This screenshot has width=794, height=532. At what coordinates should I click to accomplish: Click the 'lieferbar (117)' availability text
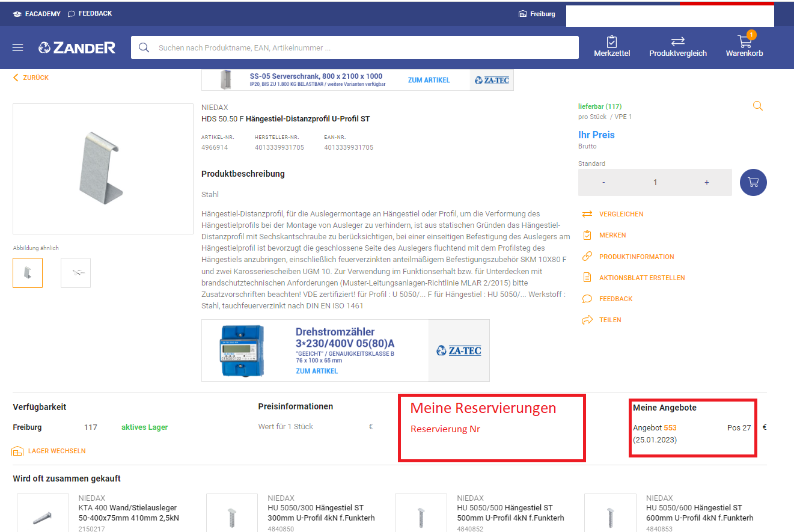pos(600,106)
